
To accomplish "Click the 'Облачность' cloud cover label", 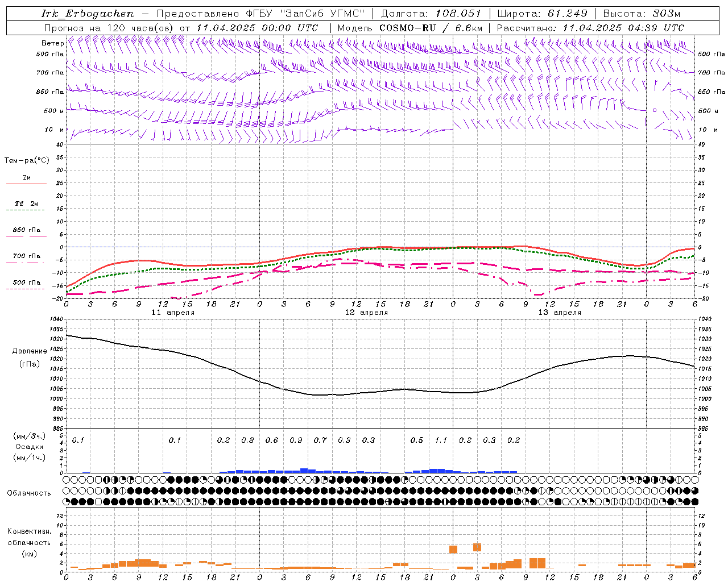I will [x=29, y=493].
